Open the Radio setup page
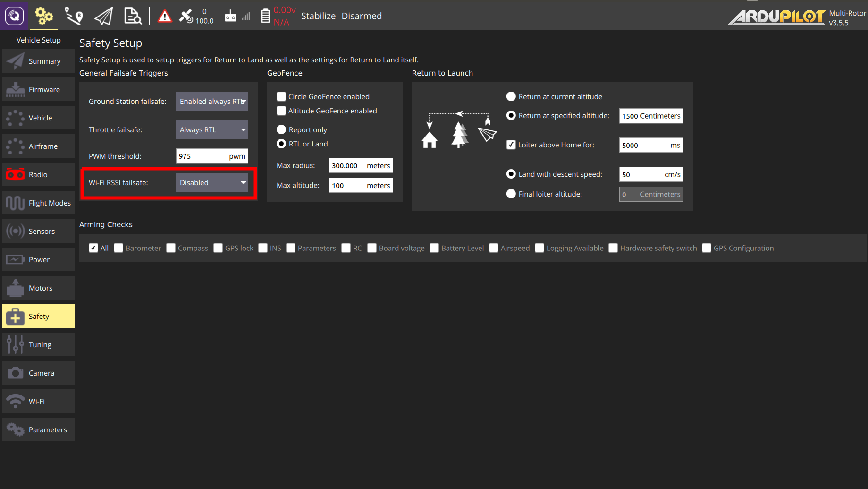The width and height of the screenshot is (868, 489). click(39, 174)
